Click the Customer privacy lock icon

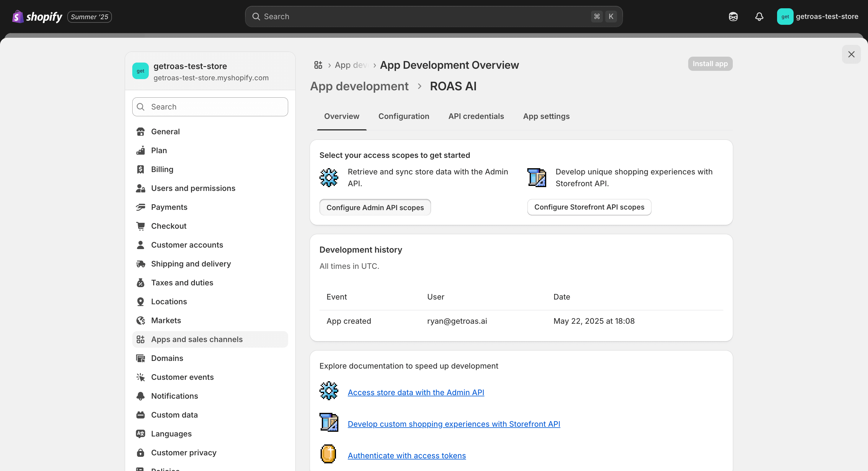141,452
